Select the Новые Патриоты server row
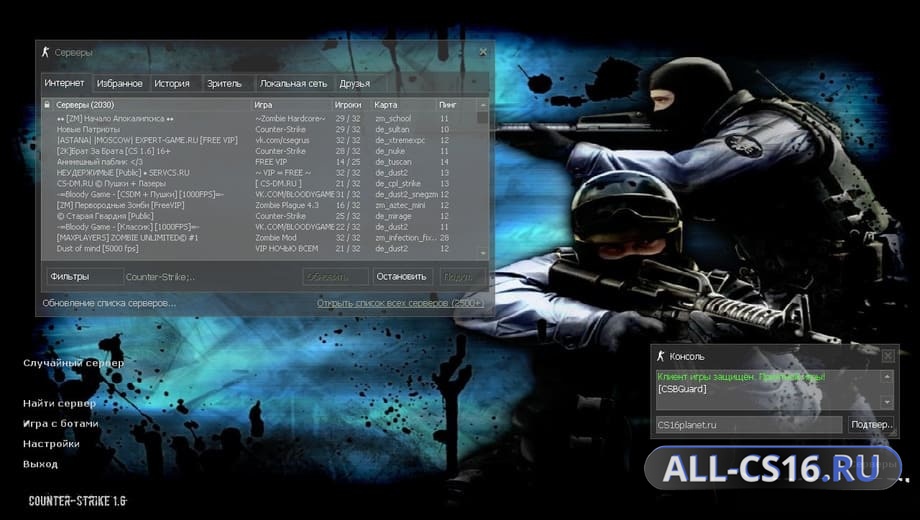The width and height of the screenshot is (920, 520). (x=260, y=129)
